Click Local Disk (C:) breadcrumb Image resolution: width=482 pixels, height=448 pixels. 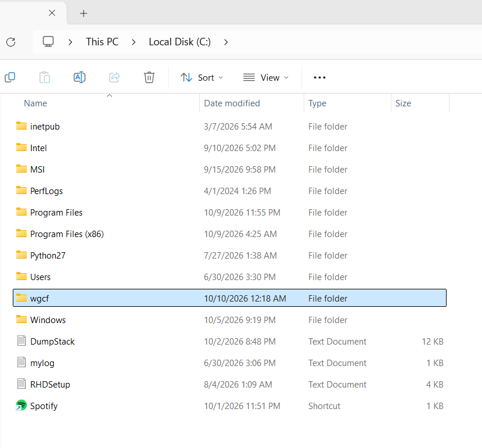coord(180,42)
